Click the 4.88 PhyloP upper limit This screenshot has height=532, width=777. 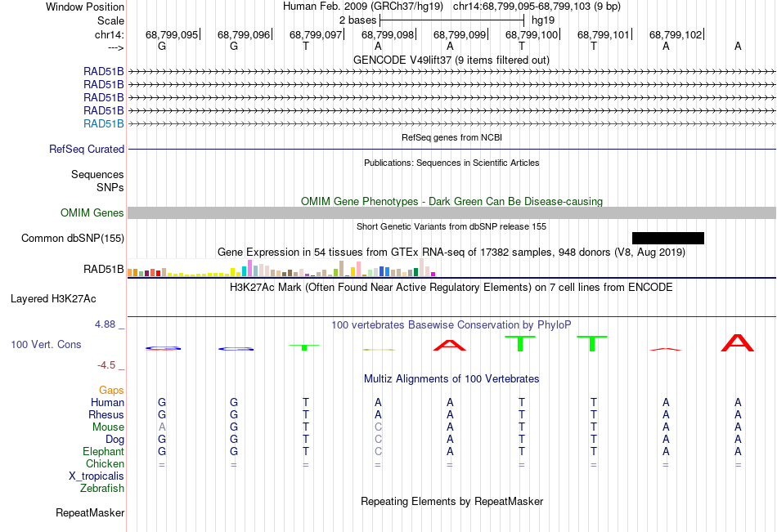coord(105,324)
